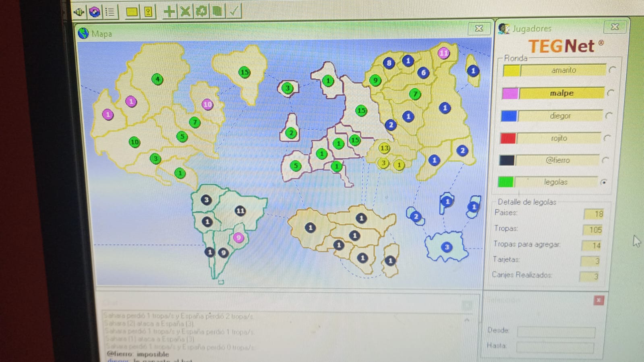Select yellow 13 troop marker
Viewport: 644px width, 362px height.
(385, 148)
